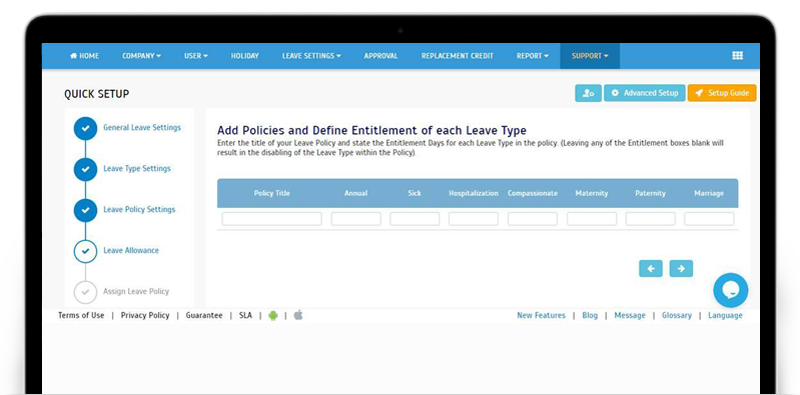Open Privacy Policy link
Screen dimensions: 800x395
tap(145, 315)
